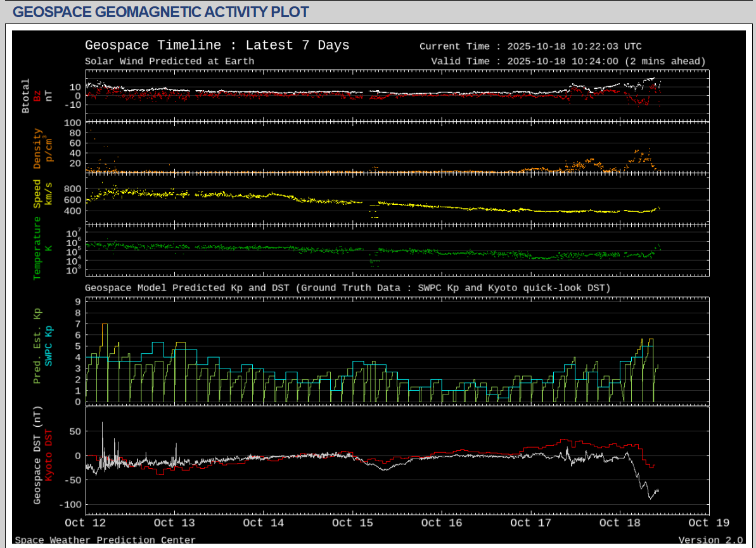Click the Valid Time 2 mins ahead text

coord(568,62)
